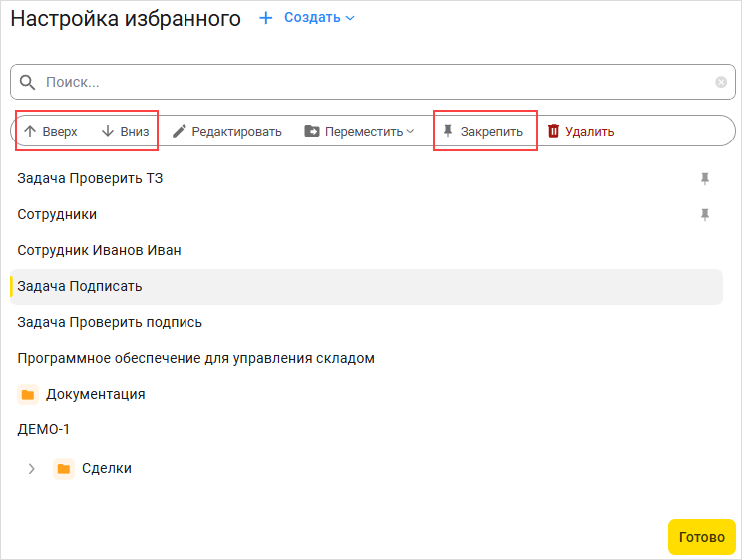The image size is (742, 560).
Task: Select the Сотрудники row
Action: pyautogui.click(x=366, y=214)
